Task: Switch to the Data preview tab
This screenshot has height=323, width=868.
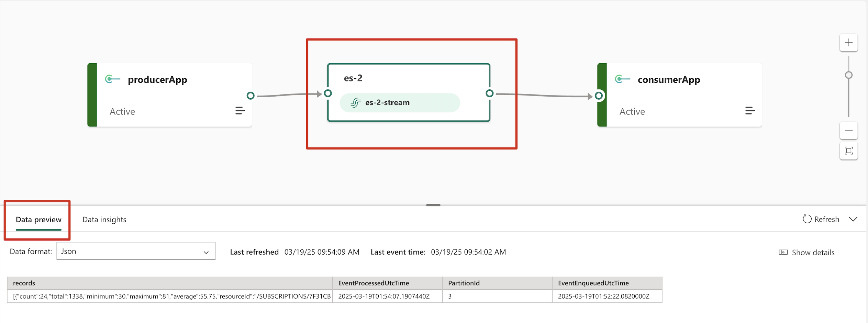Action: tap(38, 220)
